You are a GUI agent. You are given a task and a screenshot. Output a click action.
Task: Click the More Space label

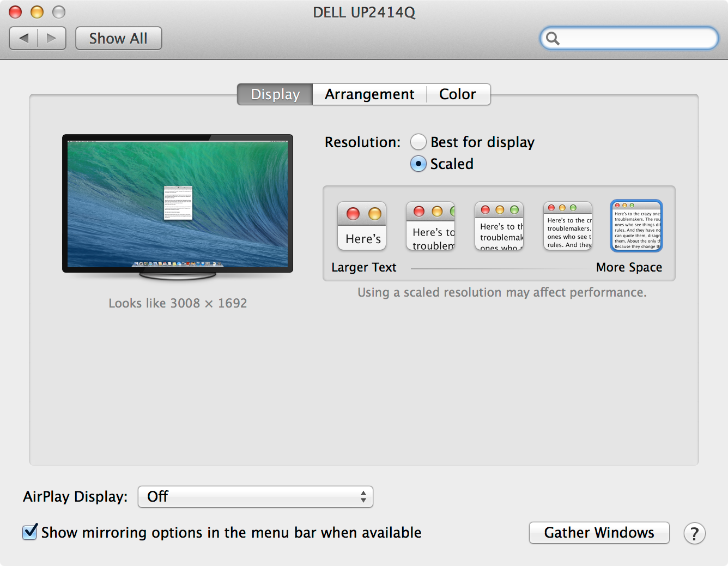[629, 267]
